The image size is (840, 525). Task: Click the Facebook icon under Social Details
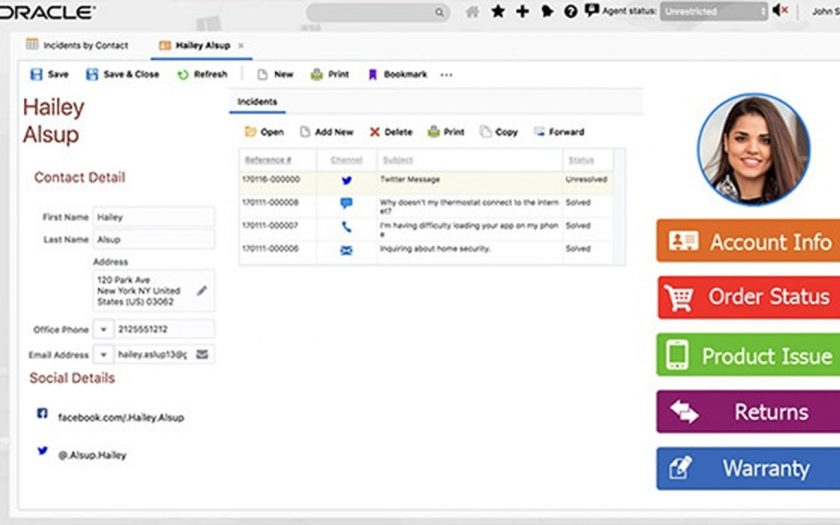click(42, 413)
